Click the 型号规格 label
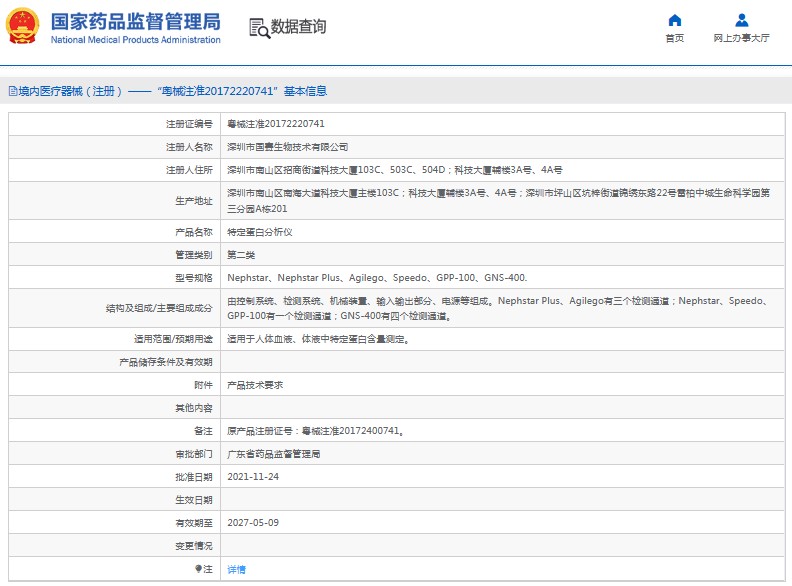 tap(194, 278)
